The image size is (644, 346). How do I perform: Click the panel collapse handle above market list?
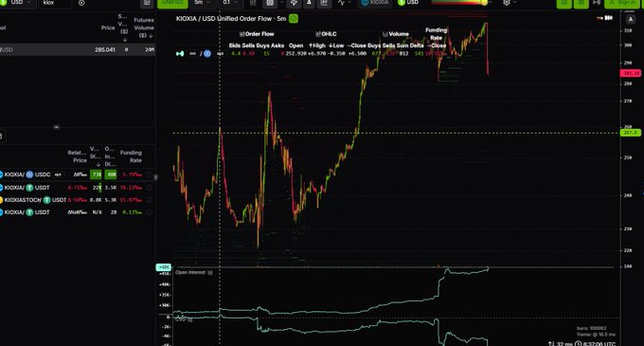(x=56, y=127)
